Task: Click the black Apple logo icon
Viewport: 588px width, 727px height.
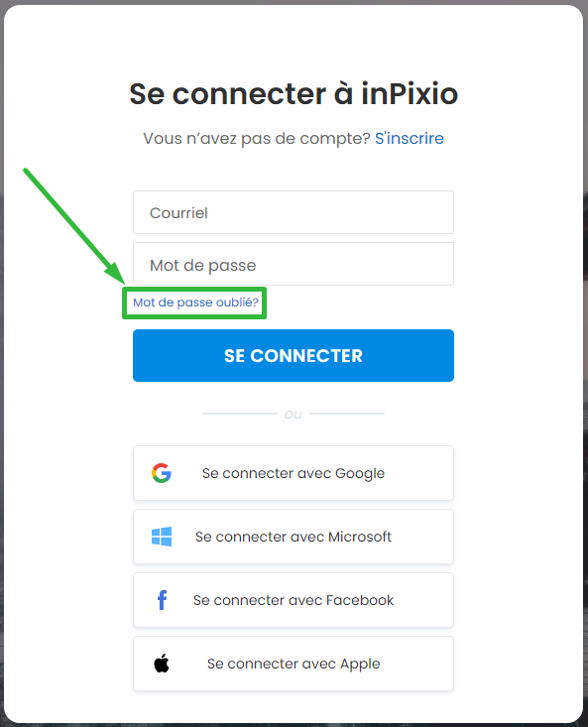Action: (162, 663)
